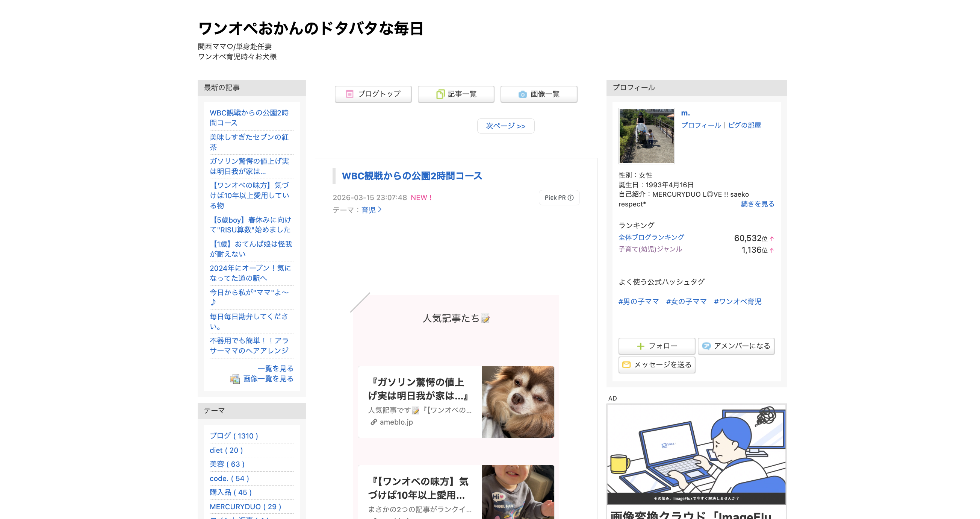Click the yellow envelope message icon
This screenshot has width=980, height=519.
click(x=626, y=365)
